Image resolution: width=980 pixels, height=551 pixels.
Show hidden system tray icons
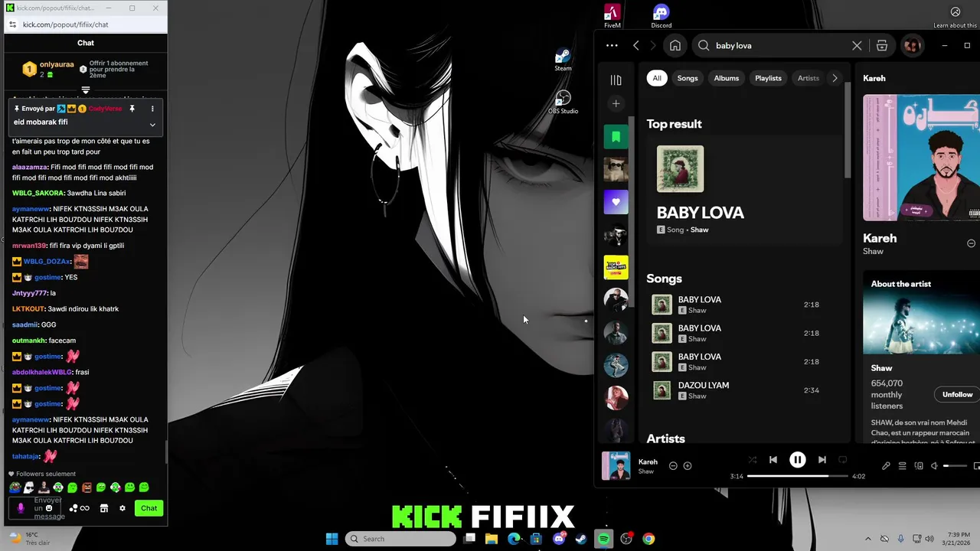pos(867,539)
